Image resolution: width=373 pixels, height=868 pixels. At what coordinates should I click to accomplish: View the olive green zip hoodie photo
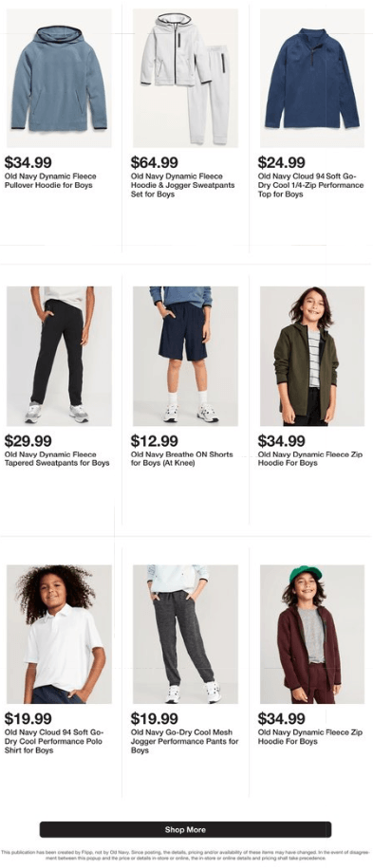coord(312,356)
